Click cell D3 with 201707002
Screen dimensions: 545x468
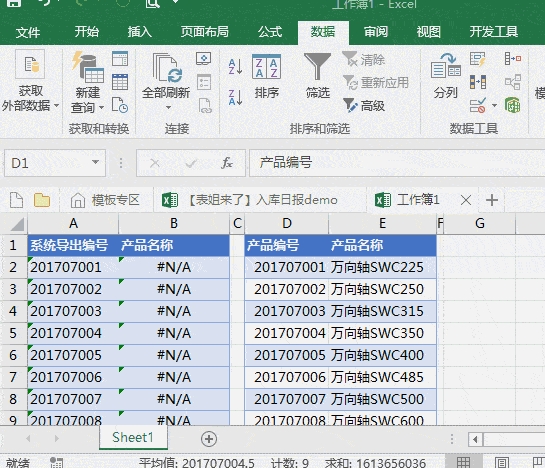[x=287, y=289]
